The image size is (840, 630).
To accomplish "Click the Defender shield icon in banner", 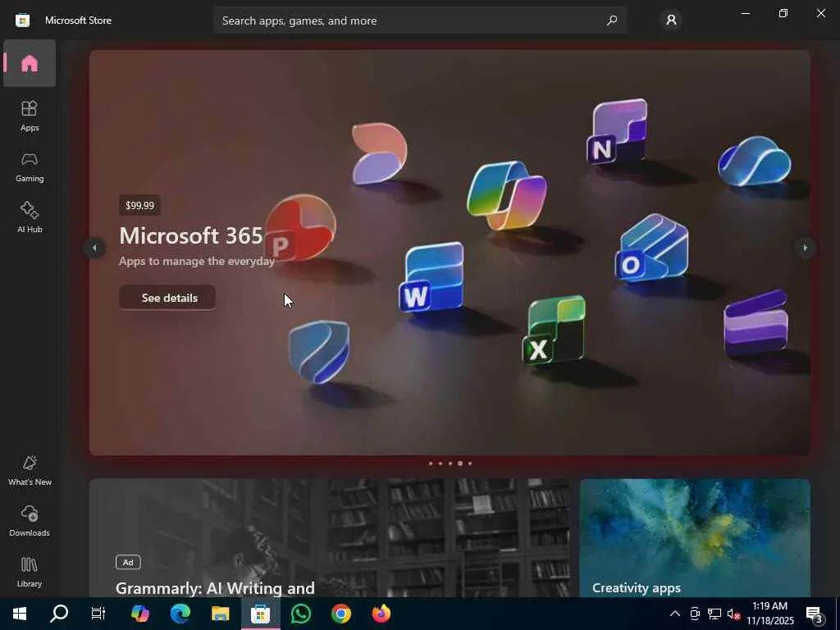I will (319, 351).
